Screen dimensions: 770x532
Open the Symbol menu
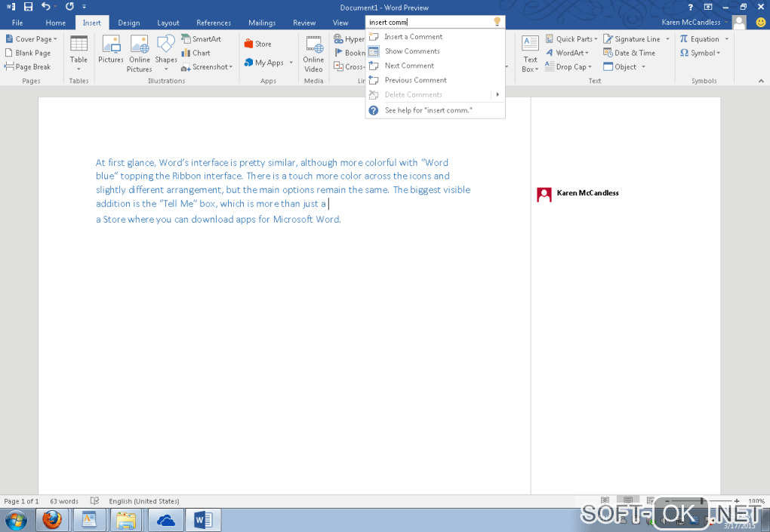700,53
